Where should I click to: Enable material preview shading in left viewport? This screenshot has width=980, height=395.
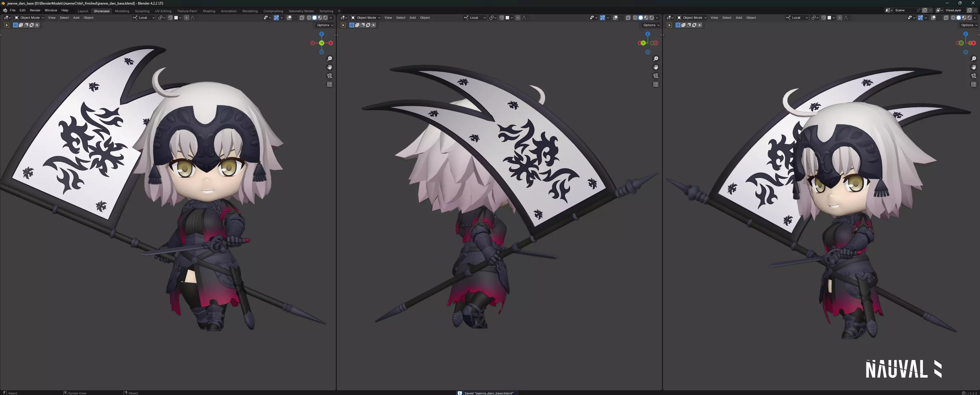[x=320, y=18]
